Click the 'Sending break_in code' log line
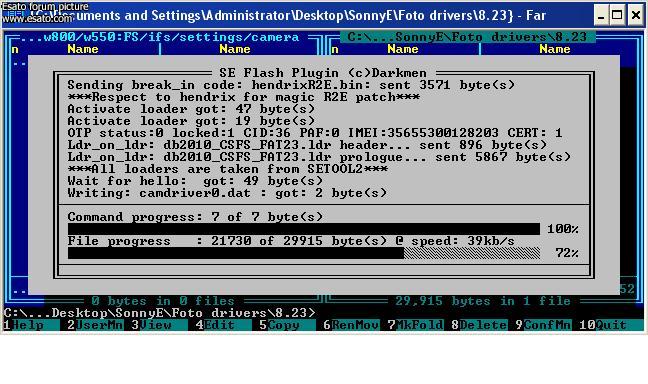Image resolution: width=648 pixels, height=384 pixels. point(291,85)
